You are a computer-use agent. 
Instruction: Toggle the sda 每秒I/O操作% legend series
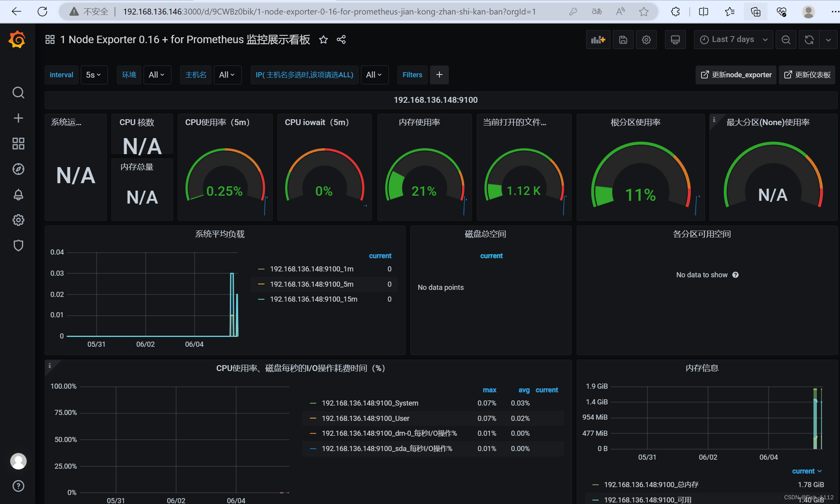[x=387, y=449]
